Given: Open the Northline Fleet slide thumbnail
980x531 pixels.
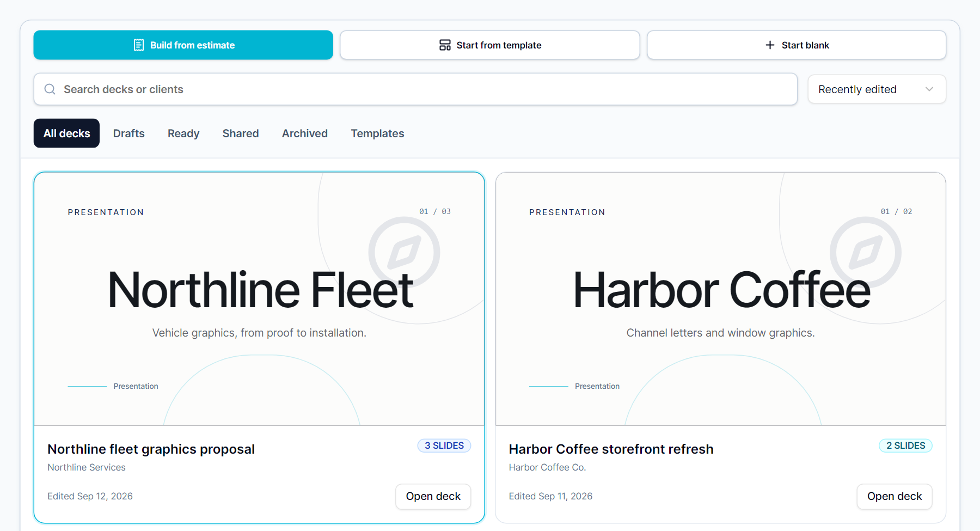Looking at the screenshot, I should (259, 299).
